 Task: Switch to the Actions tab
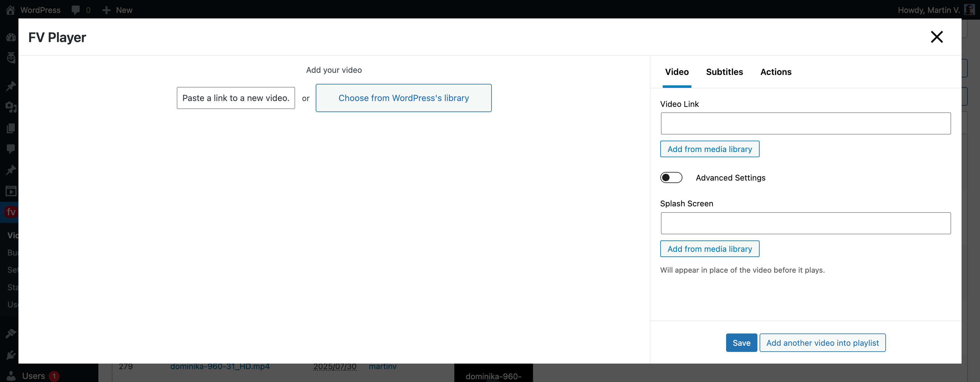tap(776, 72)
